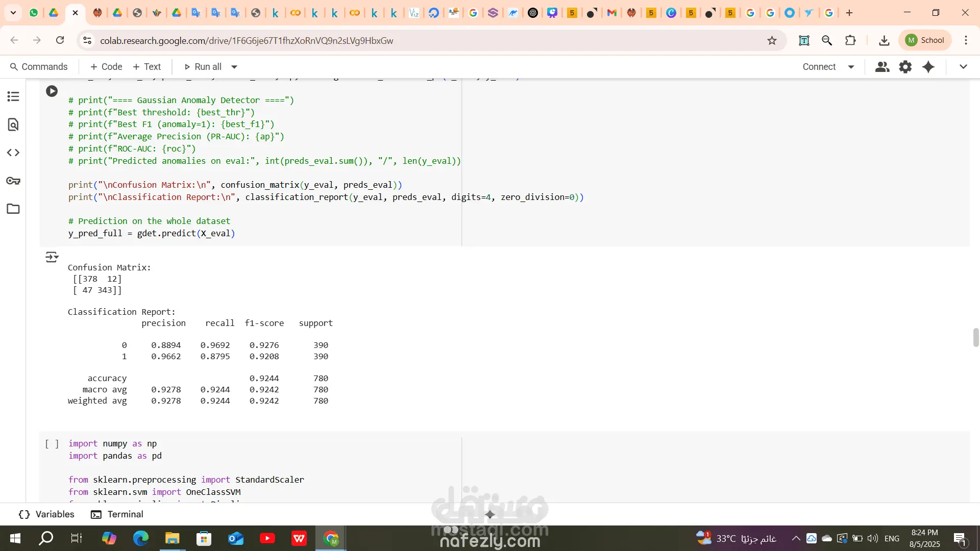Expand the Connect options dropdown arrow
980x551 pixels.
tap(851, 67)
